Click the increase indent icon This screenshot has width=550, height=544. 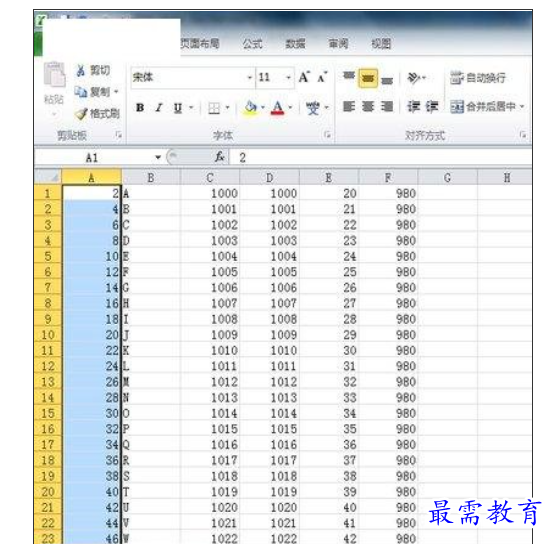(432, 106)
